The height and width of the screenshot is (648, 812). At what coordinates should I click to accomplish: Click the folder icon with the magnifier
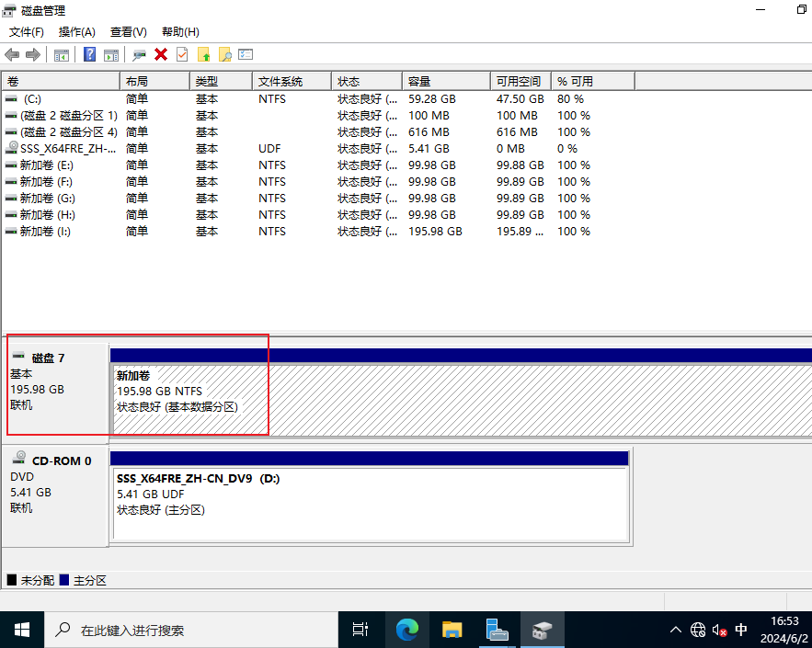pos(224,55)
